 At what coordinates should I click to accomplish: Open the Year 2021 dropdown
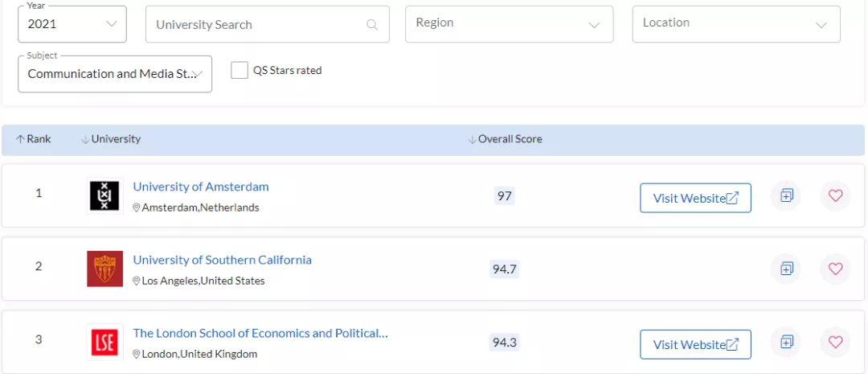pos(72,24)
